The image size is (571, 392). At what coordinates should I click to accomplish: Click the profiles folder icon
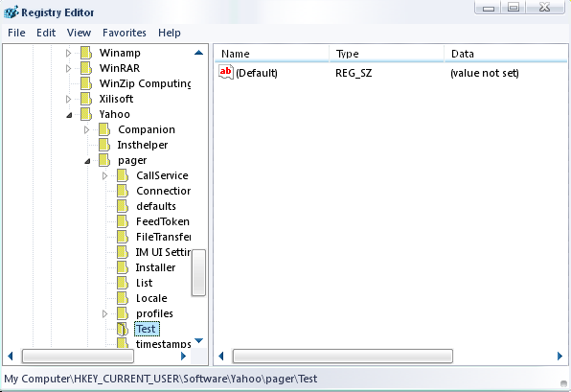tap(123, 313)
